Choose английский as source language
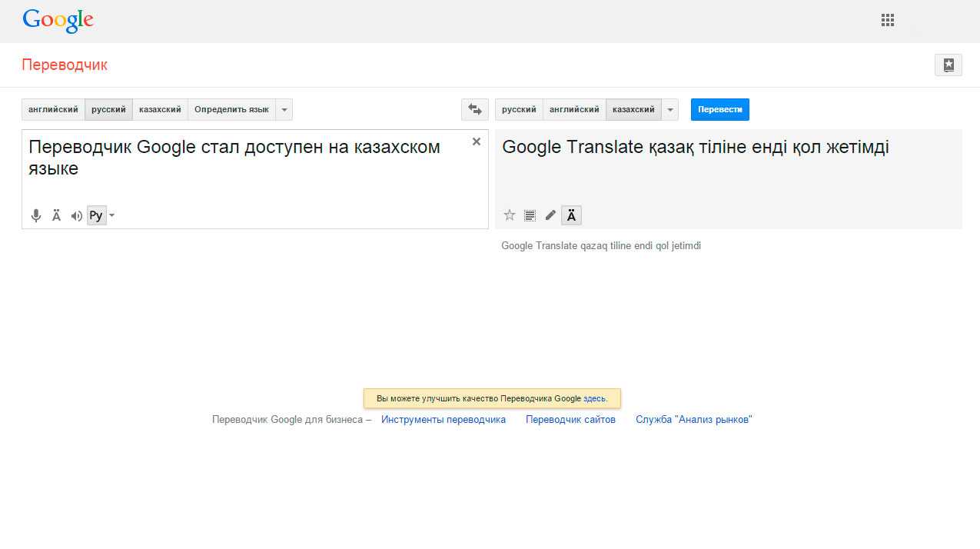 tap(53, 110)
